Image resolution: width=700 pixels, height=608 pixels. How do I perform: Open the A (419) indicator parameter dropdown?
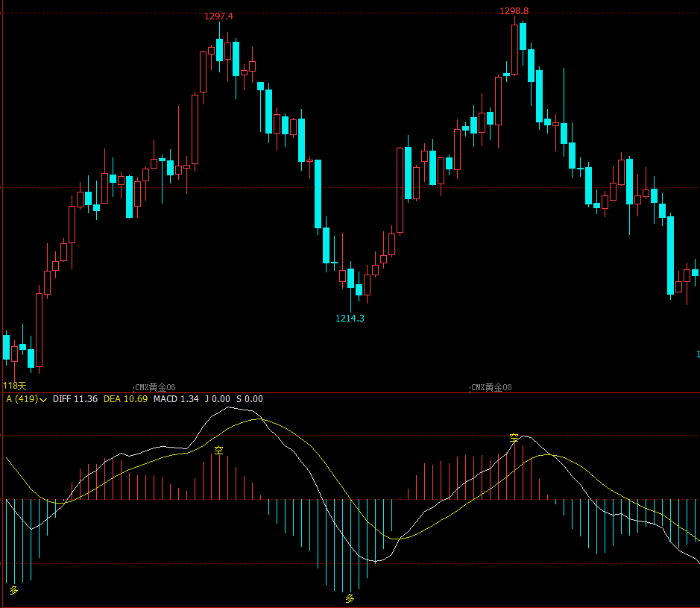coord(26,399)
